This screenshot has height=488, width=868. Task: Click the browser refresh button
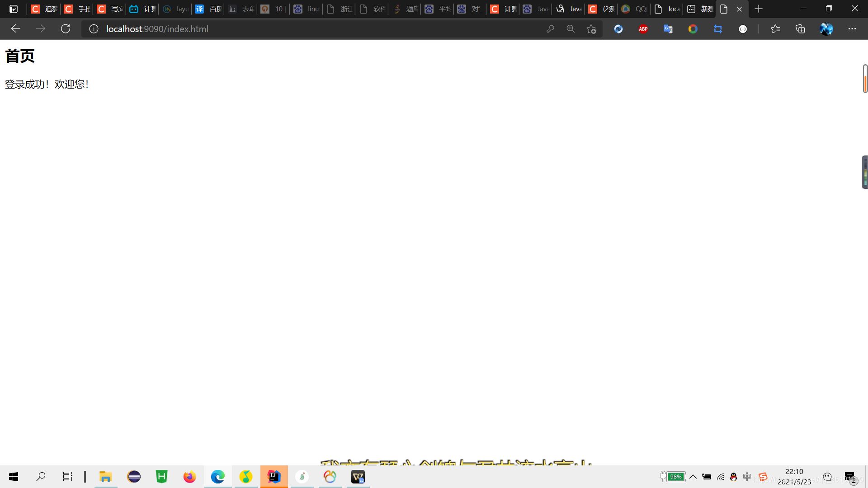pos(66,29)
